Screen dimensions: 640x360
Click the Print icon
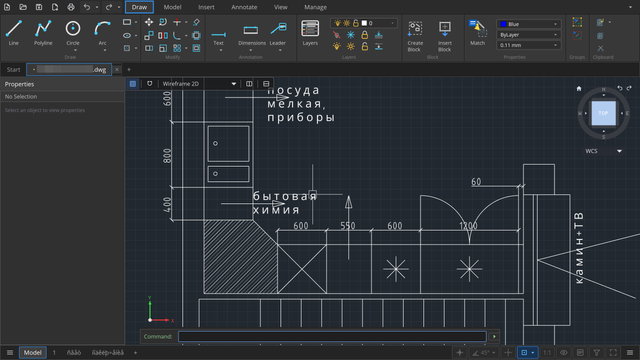[x=71, y=7]
